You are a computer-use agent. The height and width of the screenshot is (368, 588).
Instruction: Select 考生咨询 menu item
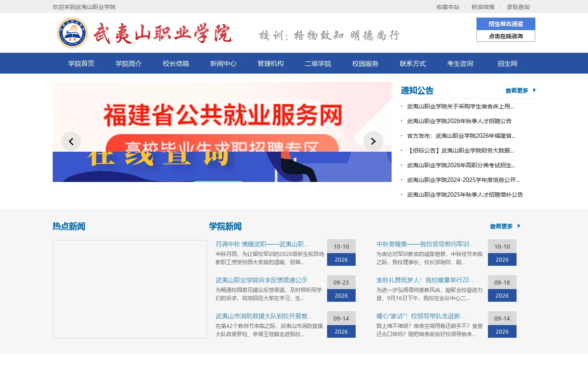coord(460,63)
